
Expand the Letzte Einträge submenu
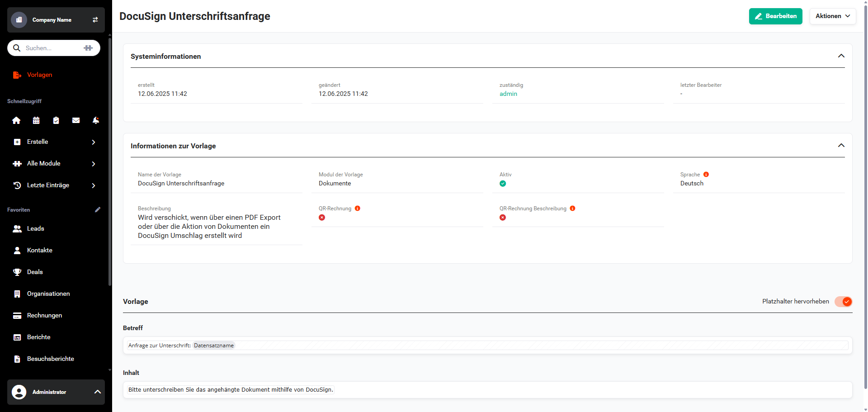click(56, 185)
